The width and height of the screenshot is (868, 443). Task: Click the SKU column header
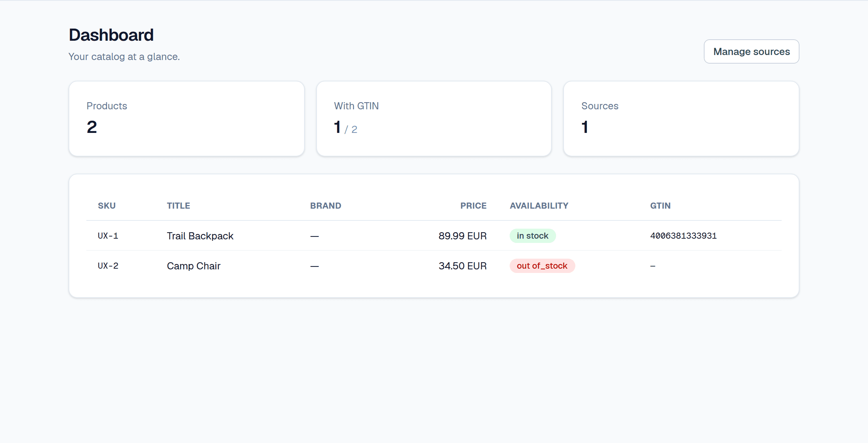[x=107, y=206]
